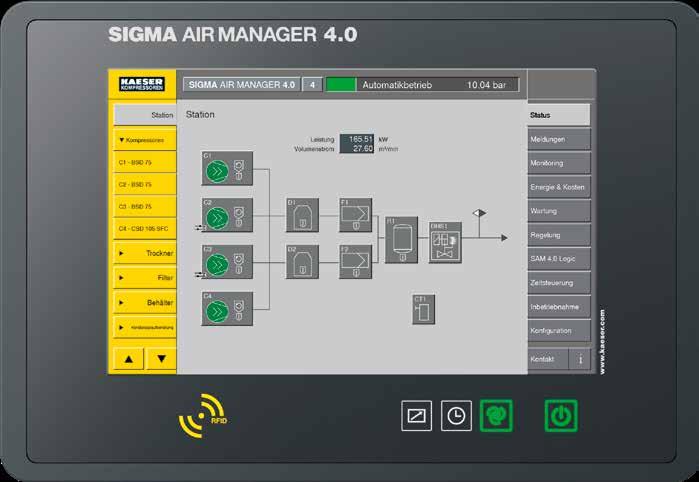Click the SIGMA AIR MANAGER 4.0 header field
699x482 pixels.
242,85
